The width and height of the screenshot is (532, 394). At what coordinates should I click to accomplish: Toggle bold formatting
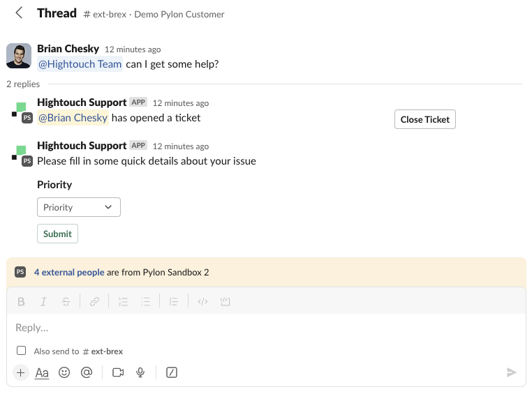tap(21, 301)
